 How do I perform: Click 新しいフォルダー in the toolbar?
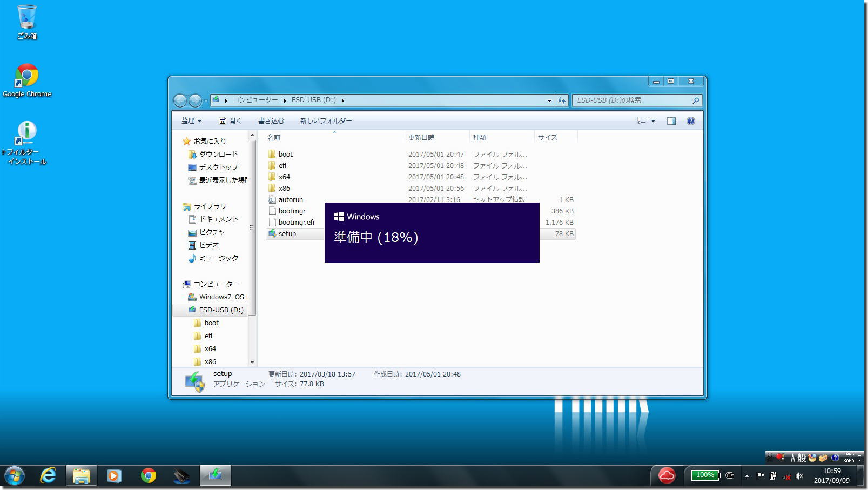click(326, 121)
